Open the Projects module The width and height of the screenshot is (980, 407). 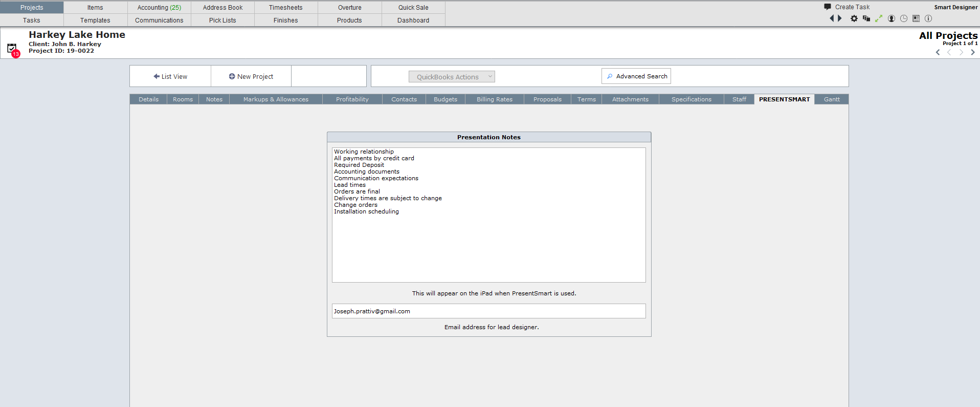32,8
